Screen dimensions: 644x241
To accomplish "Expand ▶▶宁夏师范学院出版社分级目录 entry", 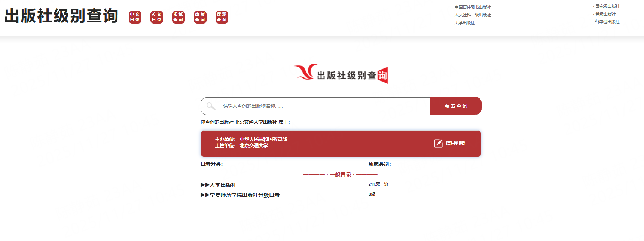I will (240, 195).
